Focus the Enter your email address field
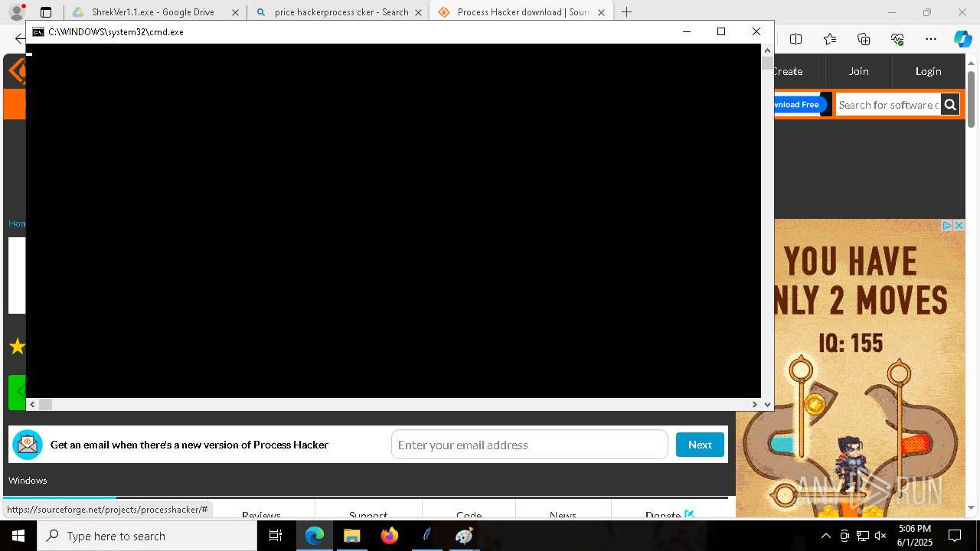The image size is (980, 551). [530, 445]
